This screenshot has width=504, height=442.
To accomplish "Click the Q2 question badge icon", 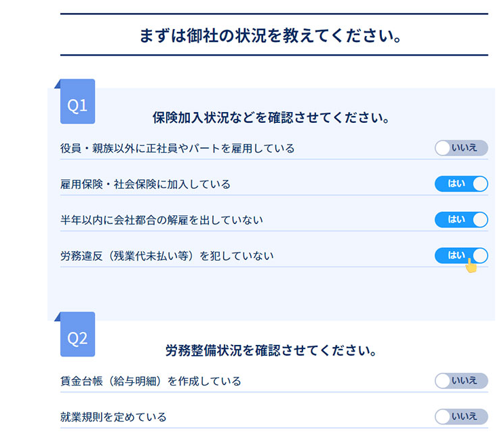I will click(77, 334).
